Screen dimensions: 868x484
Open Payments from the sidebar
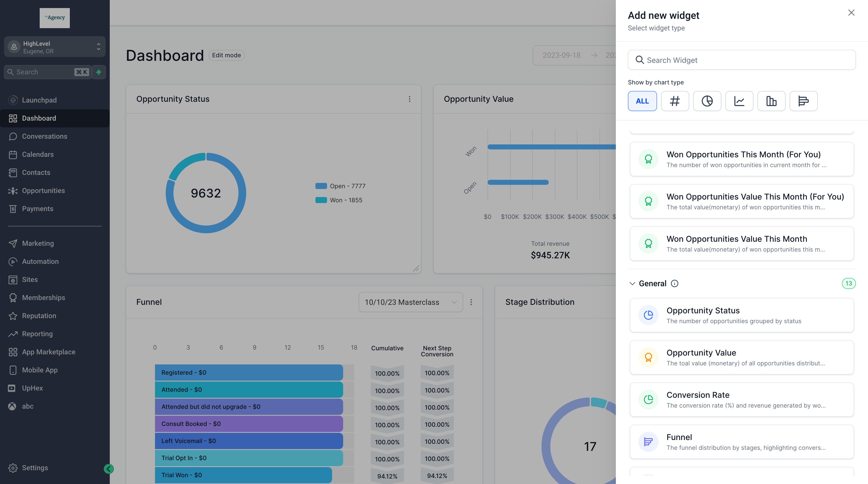37,209
